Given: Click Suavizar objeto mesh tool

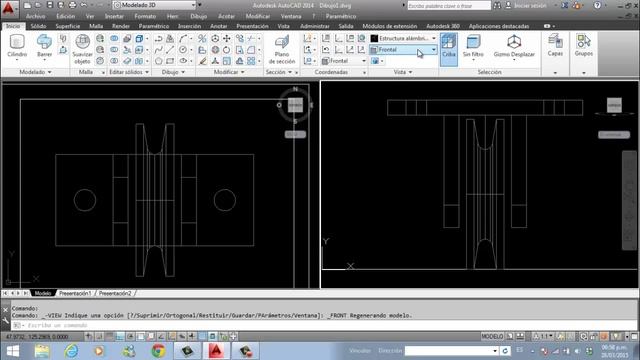Looking at the screenshot, I should (82, 49).
